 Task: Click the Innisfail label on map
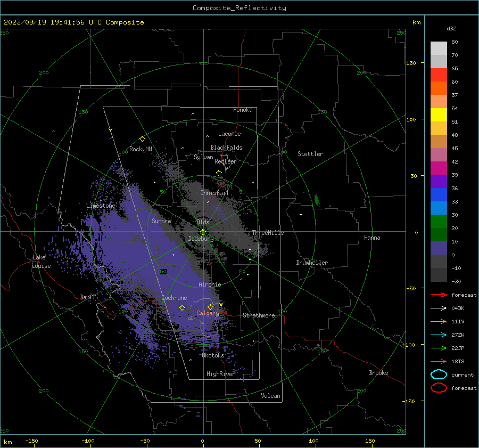pyautogui.click(x=214, y=193)
